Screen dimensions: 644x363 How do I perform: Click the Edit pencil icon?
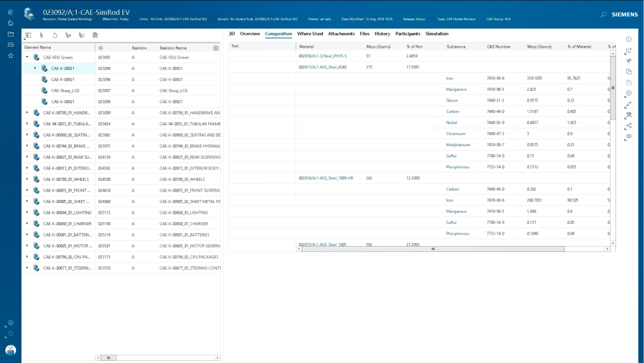(x=628, y=104)
